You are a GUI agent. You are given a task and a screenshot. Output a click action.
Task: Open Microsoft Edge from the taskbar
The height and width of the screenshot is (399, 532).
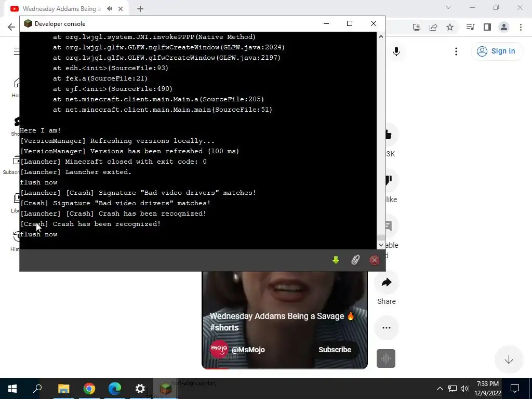tap(115, 389)
